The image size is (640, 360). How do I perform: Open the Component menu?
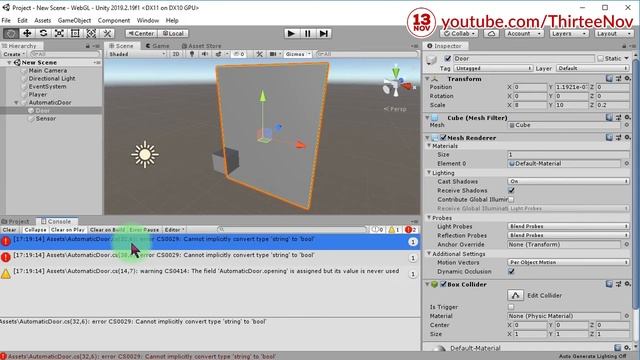(x=113, y=20)
